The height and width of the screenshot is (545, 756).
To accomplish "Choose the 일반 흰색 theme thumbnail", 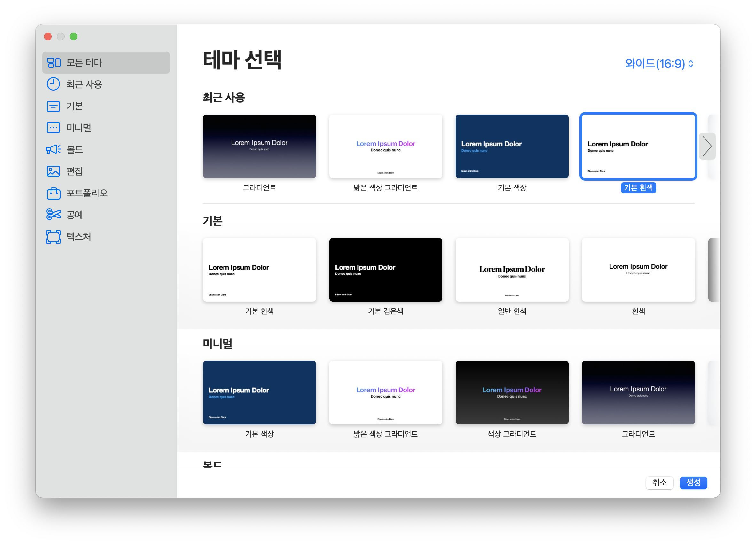I will (512, 270).
